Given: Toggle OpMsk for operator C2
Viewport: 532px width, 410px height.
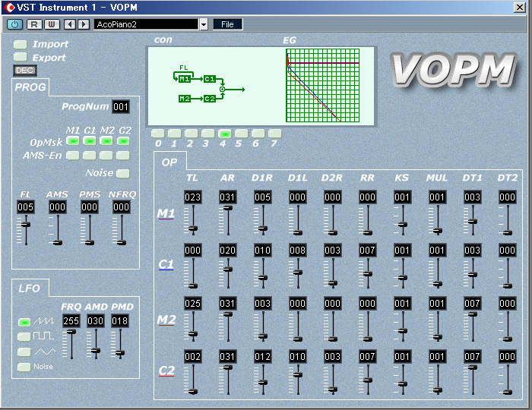Looking at the screenshot, I should coord(123,141).
